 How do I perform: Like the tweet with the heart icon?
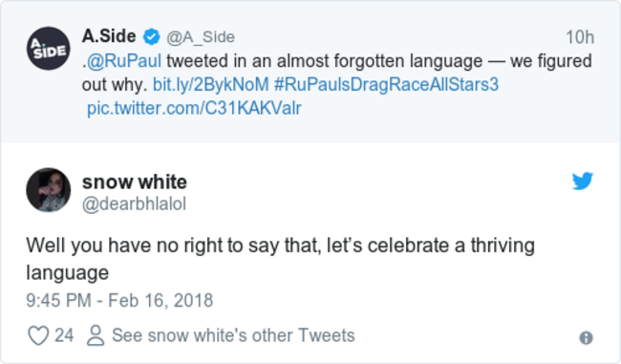tap(38, 335)
